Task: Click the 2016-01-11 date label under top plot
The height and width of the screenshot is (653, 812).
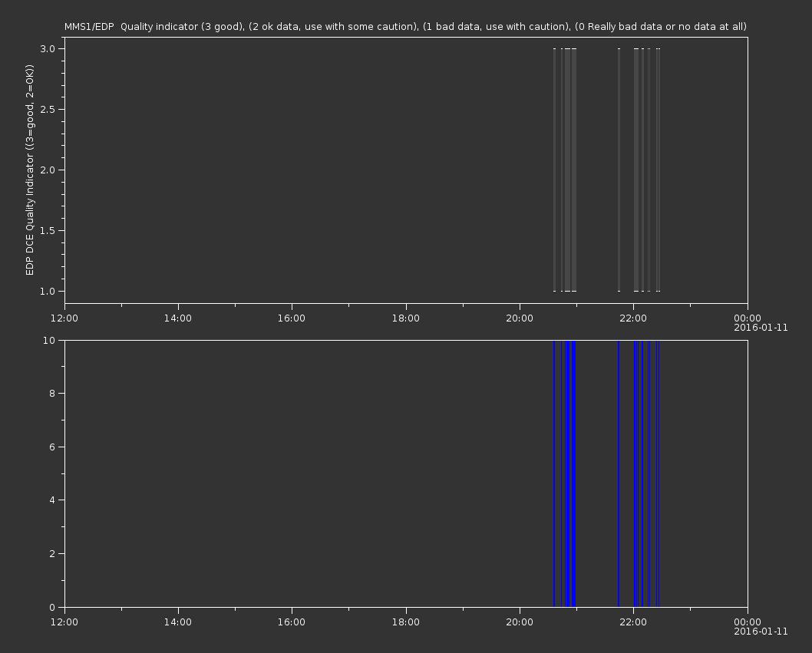Action: [x=761, y=328]
